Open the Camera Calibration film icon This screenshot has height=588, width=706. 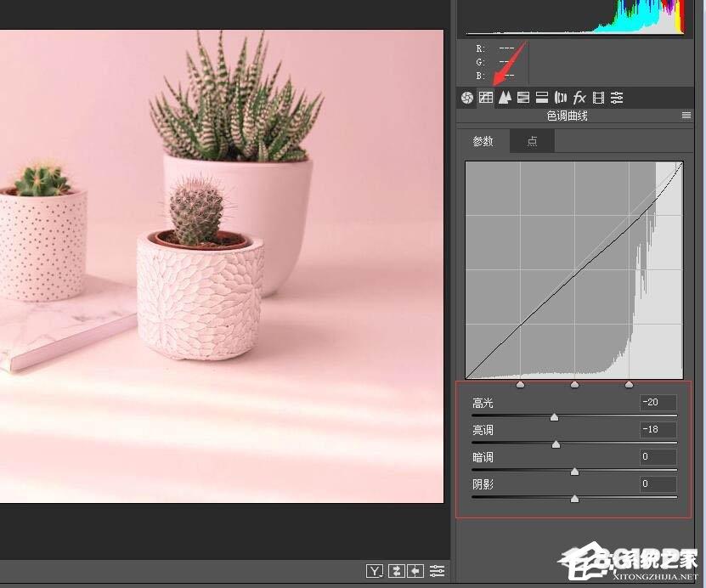pos(598,97)
